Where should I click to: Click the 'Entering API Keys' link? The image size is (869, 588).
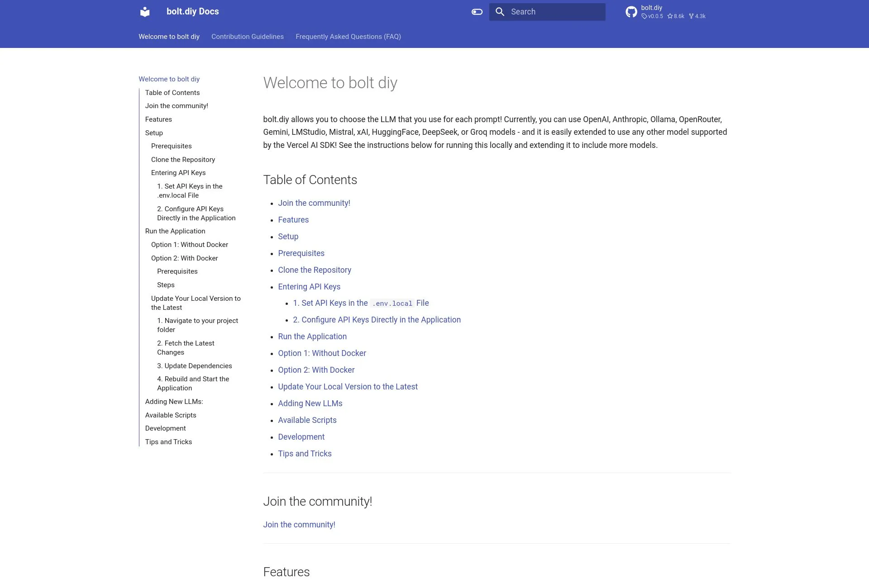tap(310, 286)
